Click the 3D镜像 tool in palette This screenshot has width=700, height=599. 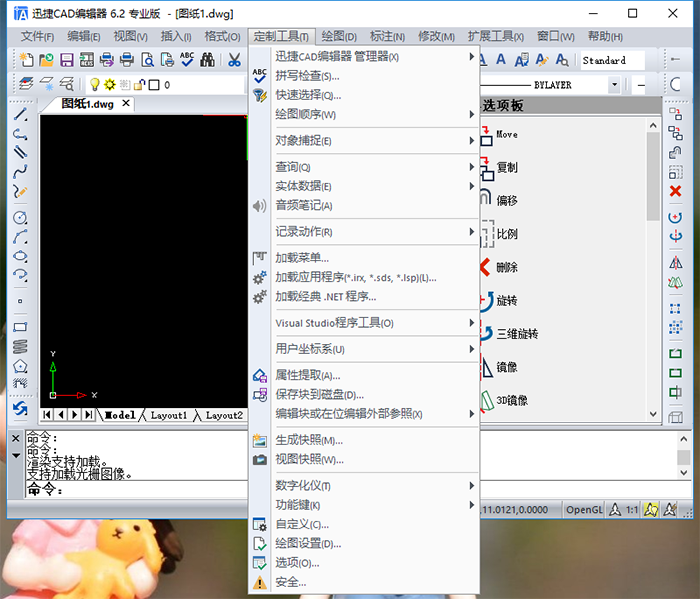[512, 400]
